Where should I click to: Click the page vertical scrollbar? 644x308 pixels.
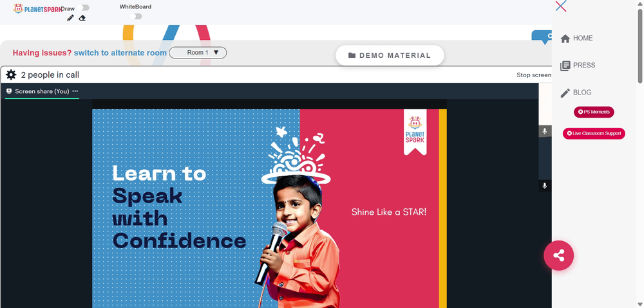pyautogui.click(x=640, y=45)
